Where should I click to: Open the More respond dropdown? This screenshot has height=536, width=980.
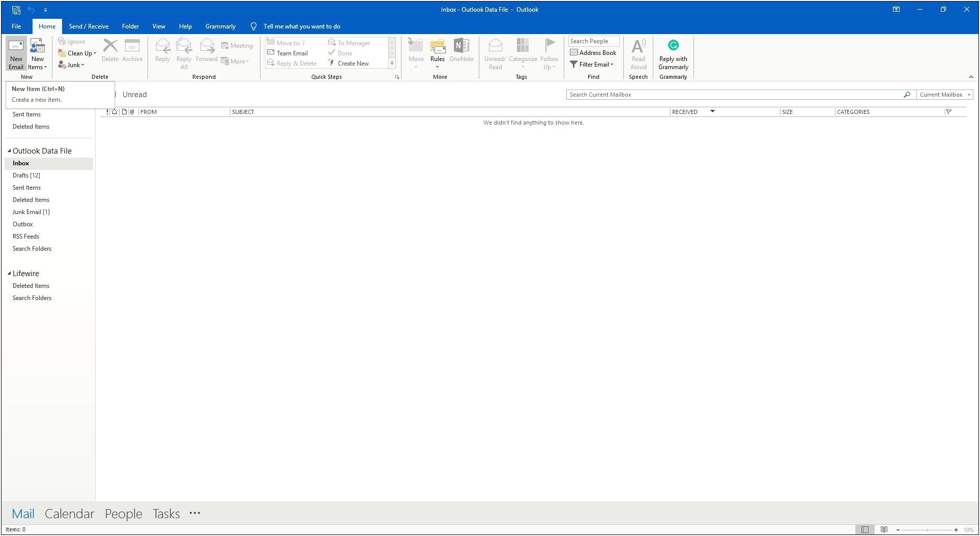pyautogui.click(x=236, y=62)
